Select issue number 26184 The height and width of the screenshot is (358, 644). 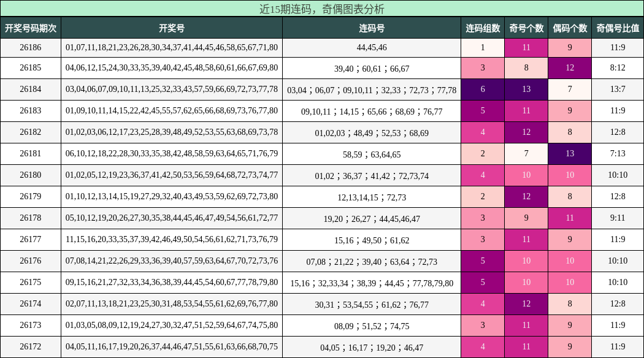pyautogui.click(x=31, y=89)
